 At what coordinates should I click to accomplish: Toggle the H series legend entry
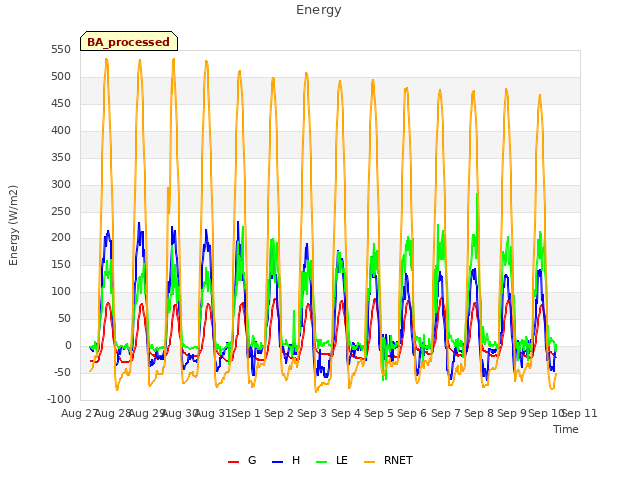click(286, 460)
